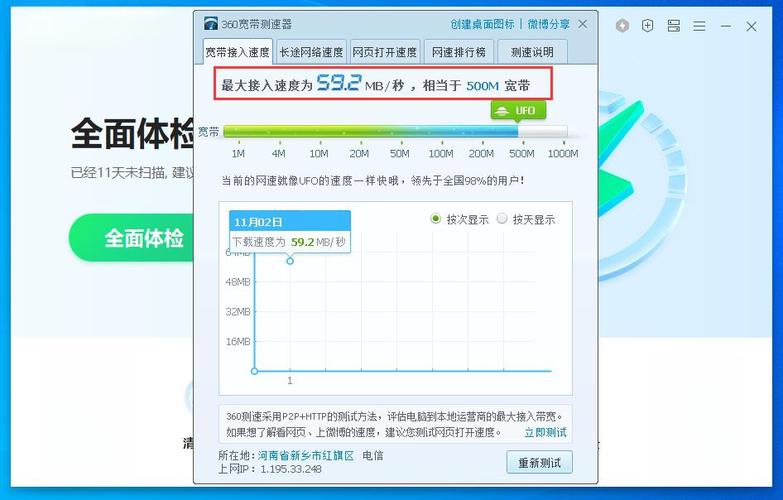Click the 立即测试 link
This screenshot has height=500, width=783.
coord(545,432)
